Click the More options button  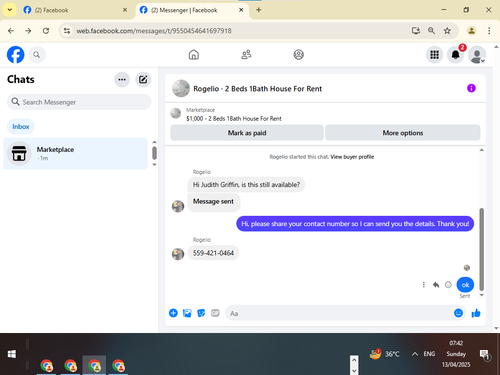tap(403, 133)
